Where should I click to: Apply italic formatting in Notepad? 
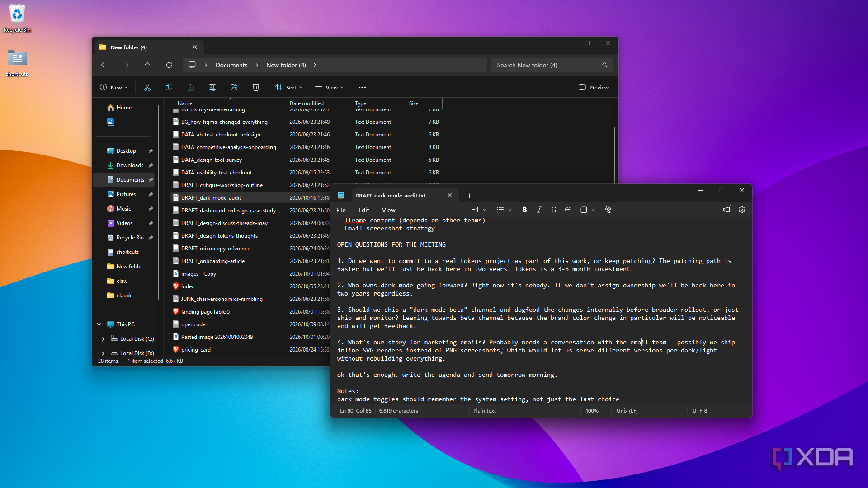(539, 210)
